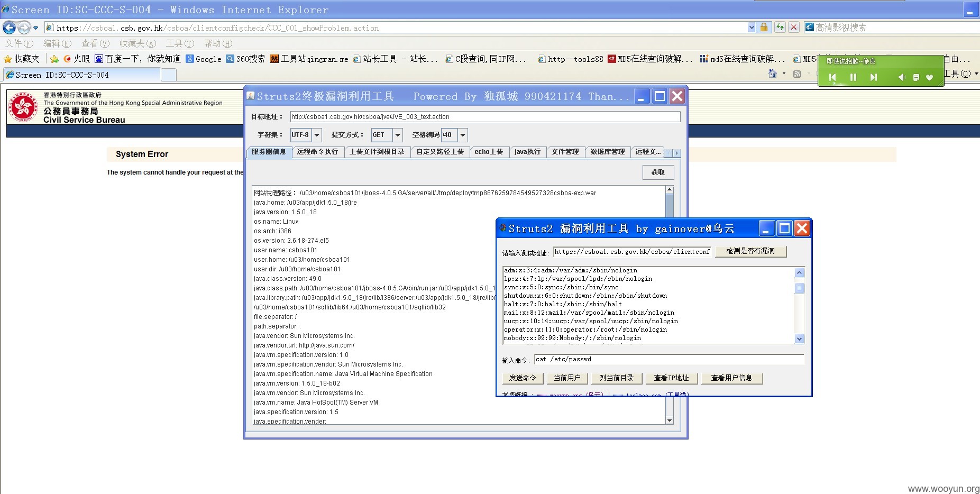Click the 请输入测试地址 URL field

[x=632, y=252]
